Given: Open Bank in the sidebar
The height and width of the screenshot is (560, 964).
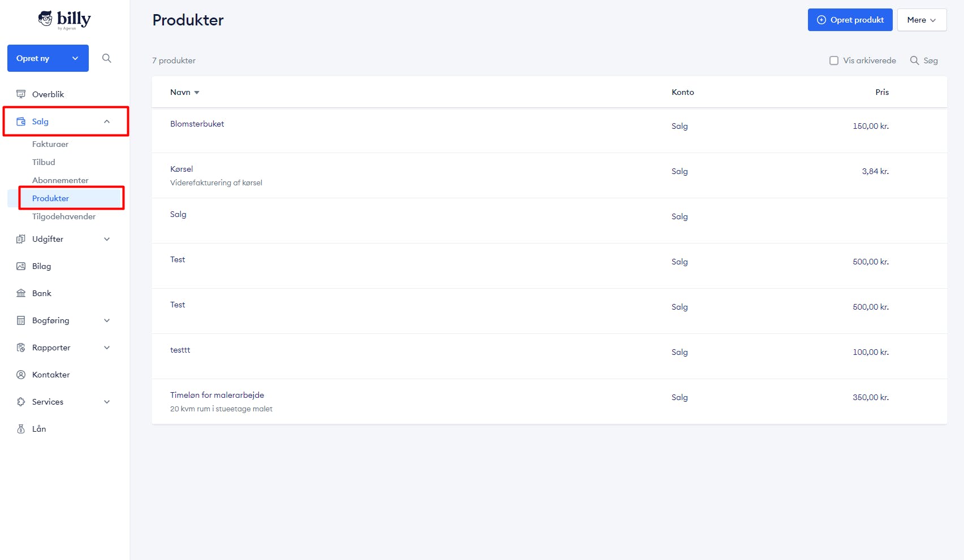Looking at the screenshot, I should coord(42,293).
